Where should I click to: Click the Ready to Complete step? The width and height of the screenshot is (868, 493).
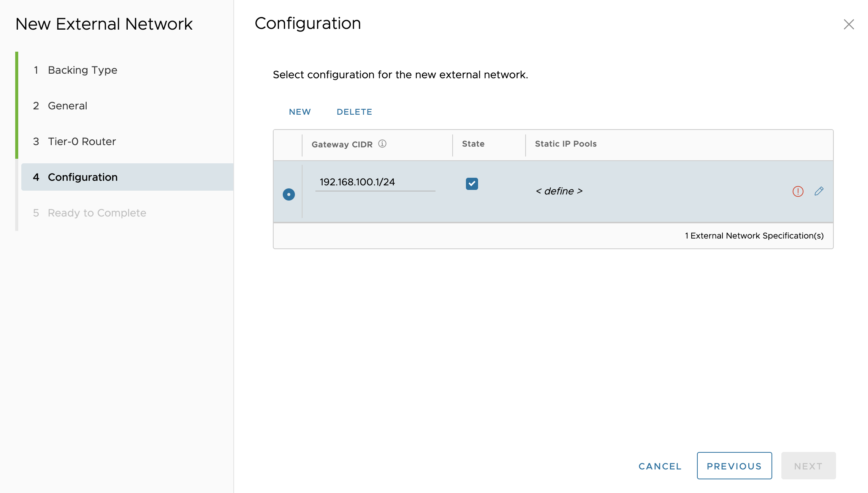97,213
